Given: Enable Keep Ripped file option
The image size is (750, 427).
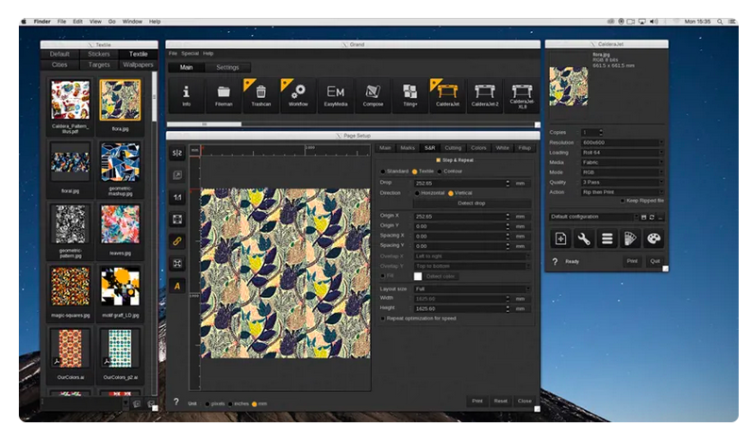Looking at the screenshot, I should pos(622,201).
